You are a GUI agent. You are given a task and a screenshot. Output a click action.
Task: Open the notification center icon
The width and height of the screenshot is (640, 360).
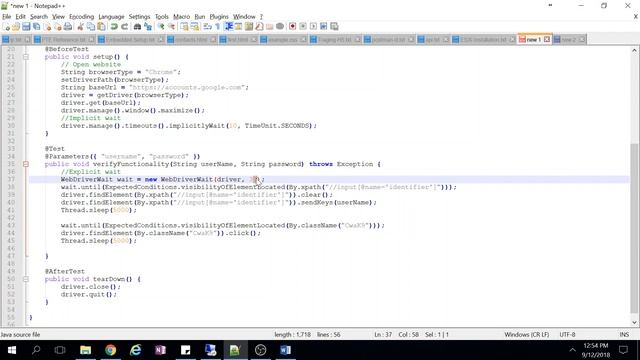click(623, 350)
